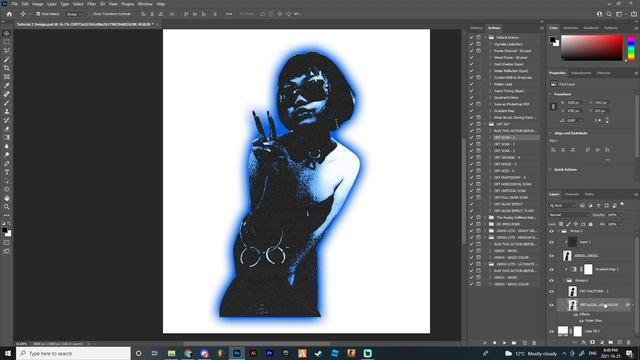Hide the Gradient Map 1 layer
This screenshot has height=360, width=640.
pos(551,269)
